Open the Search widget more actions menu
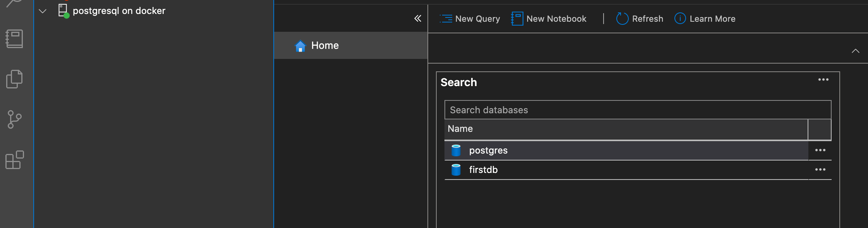The height and width of the screenshot is (228, 868). 823,79
